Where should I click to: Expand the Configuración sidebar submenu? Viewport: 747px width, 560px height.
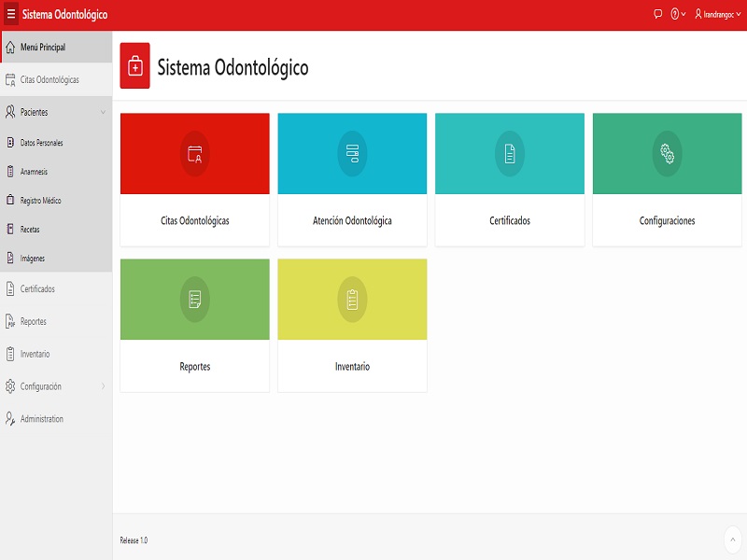[x=103, y=386]
